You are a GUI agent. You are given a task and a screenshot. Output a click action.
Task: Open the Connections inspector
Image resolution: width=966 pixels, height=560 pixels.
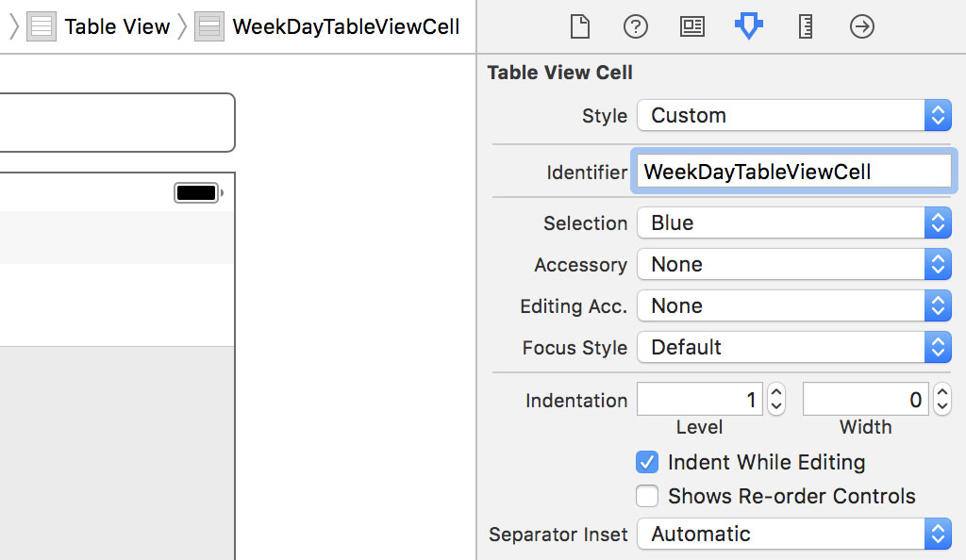[x=861, y=26]
